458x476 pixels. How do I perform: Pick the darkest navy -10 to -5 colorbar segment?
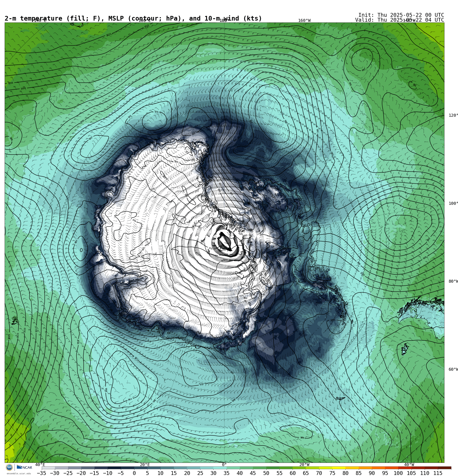click(x=114, y=468)
